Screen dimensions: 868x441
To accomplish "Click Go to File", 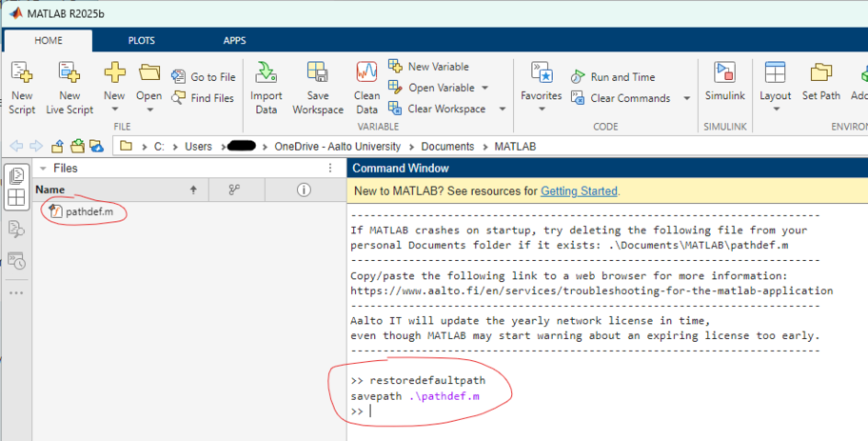I will [203, 76].
